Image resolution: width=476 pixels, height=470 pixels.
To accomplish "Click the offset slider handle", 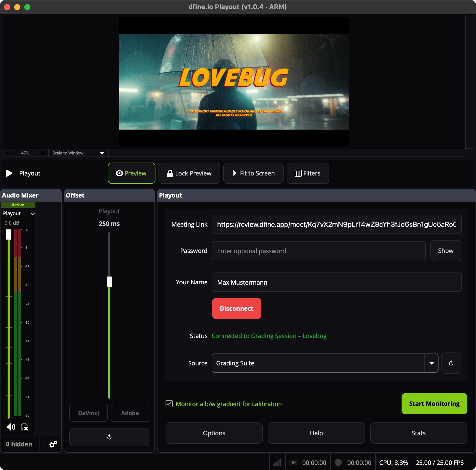I will (x=109, y=281).
